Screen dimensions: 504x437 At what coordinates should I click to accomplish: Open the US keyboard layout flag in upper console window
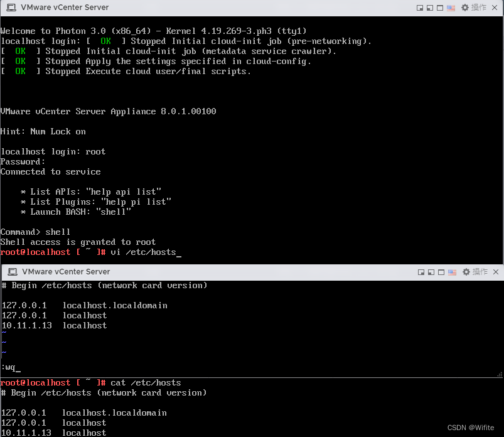coord(451,8)
